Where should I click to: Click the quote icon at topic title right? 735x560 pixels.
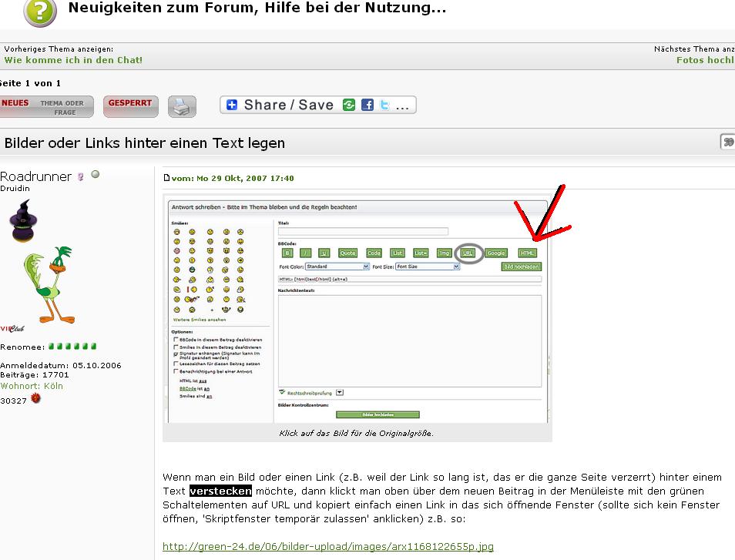click(x=727, y=142)
